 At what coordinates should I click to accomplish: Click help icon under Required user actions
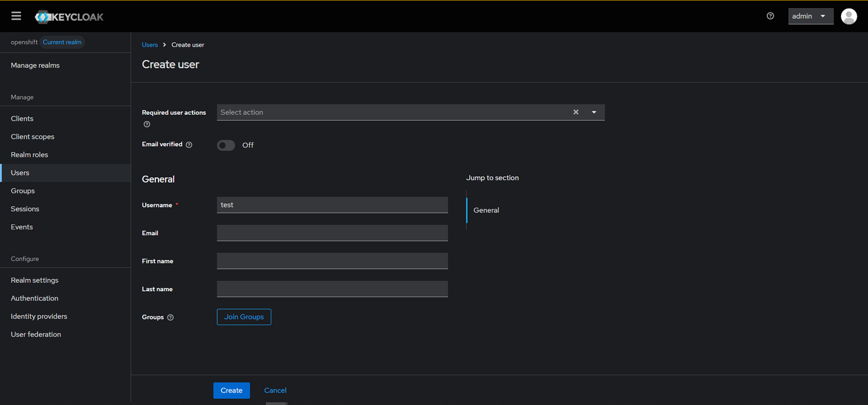(147, 124)
